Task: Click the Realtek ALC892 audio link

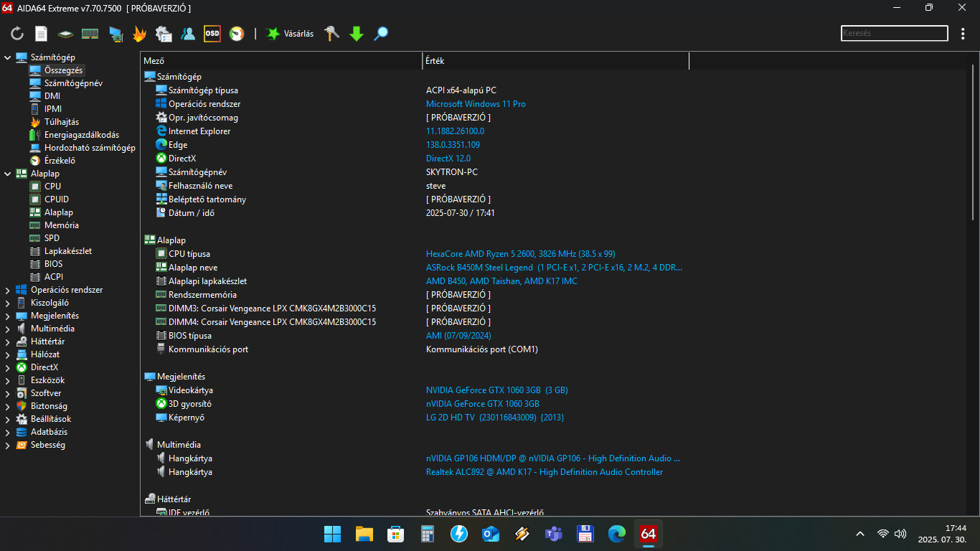Action: (545, 472)
